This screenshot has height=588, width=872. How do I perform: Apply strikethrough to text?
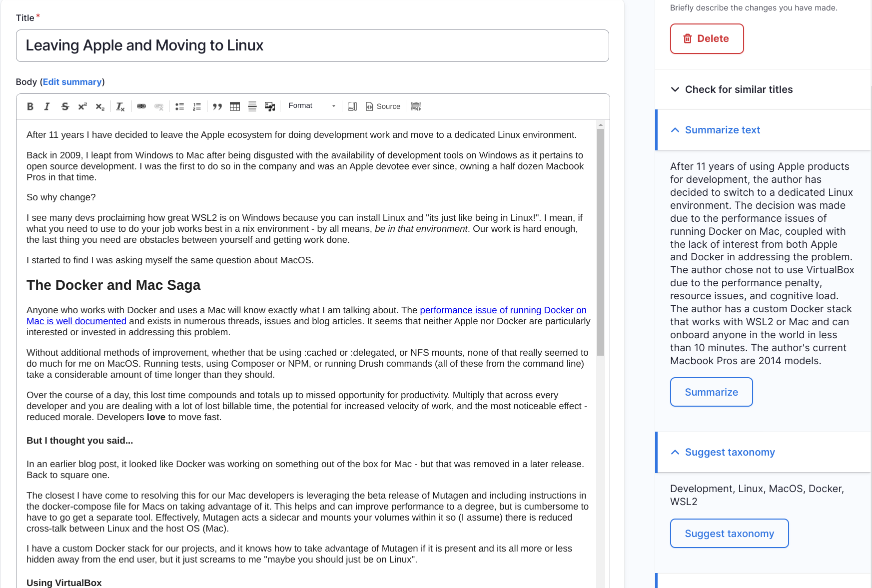[x=65, y=106]
